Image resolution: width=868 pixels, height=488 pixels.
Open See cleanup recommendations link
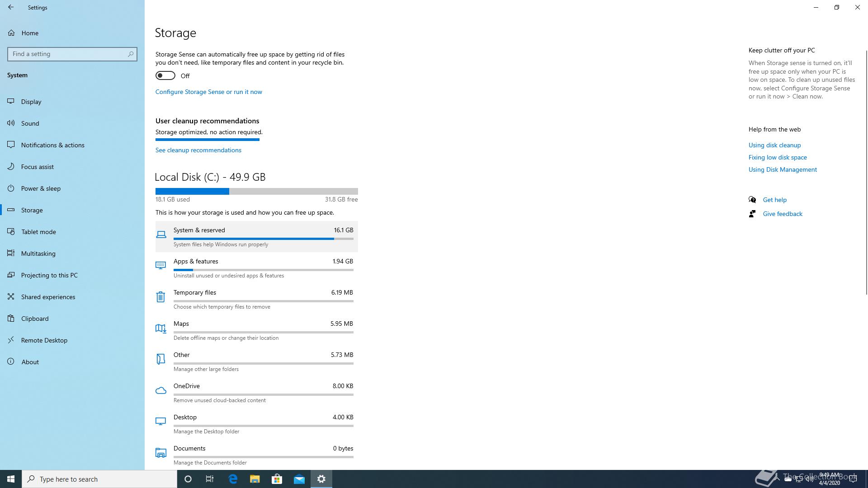[198, 150]
